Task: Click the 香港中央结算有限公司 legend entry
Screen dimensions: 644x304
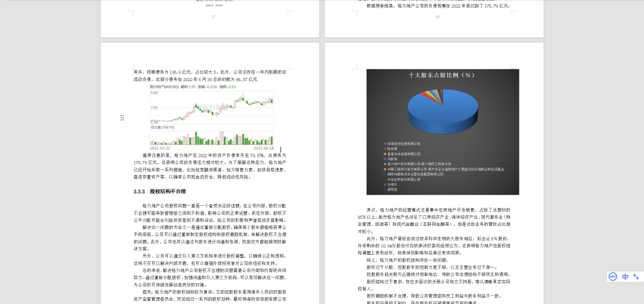Action: pos(402,154)
